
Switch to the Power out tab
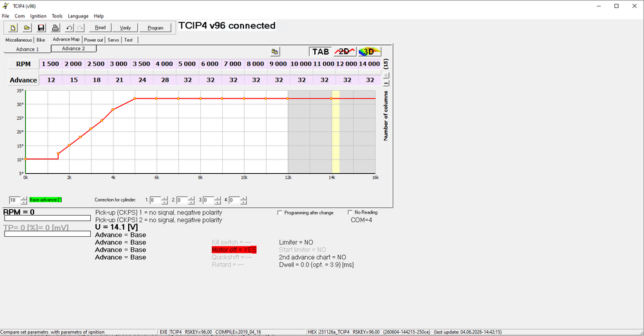(x=93, y=40)
